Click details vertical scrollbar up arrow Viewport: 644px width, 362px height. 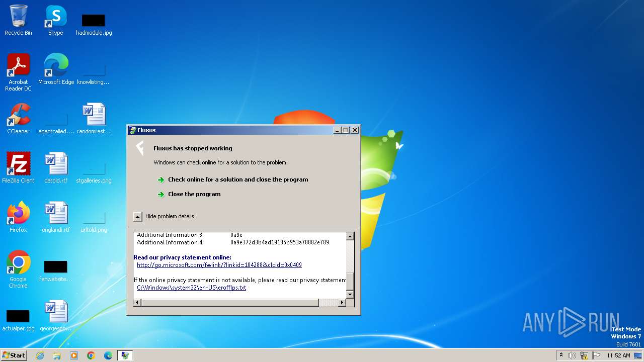(x=350, y=236)
